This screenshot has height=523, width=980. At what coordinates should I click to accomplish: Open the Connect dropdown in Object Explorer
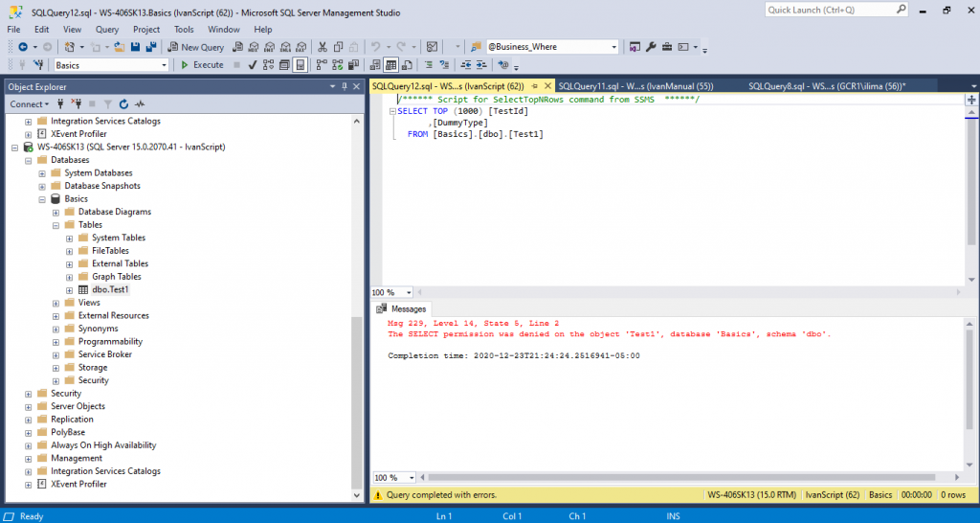(30, 103)
